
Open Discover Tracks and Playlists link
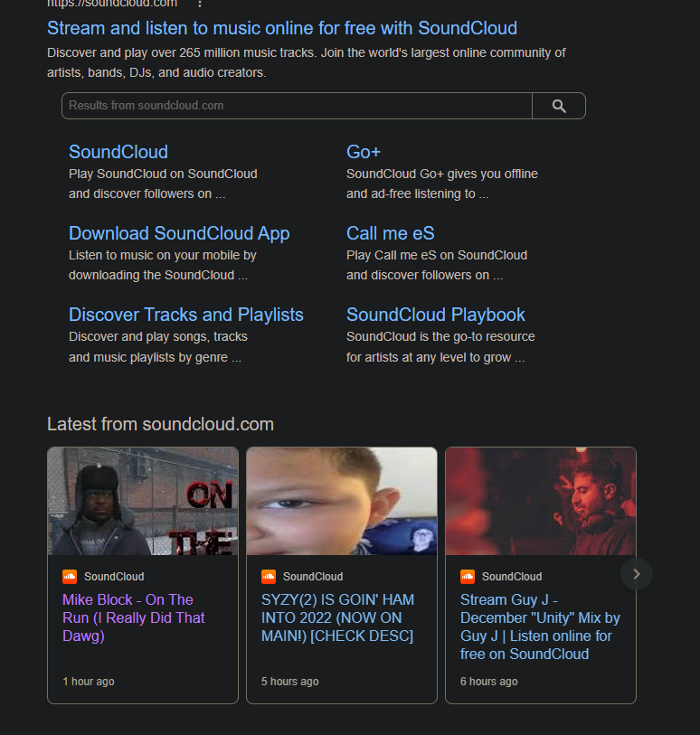(186, 315)
